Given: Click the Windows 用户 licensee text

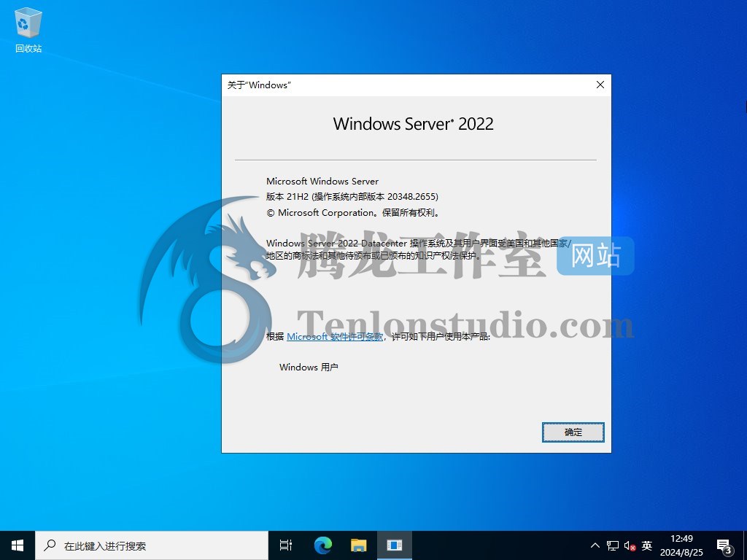Looking at the screenshot, I should tap(309, 367).
